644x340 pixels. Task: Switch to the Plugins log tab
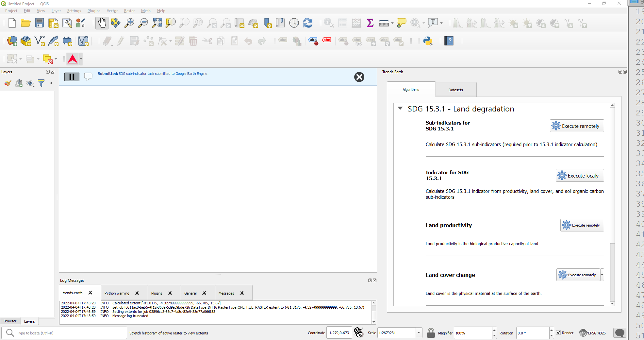pos(157,293)
